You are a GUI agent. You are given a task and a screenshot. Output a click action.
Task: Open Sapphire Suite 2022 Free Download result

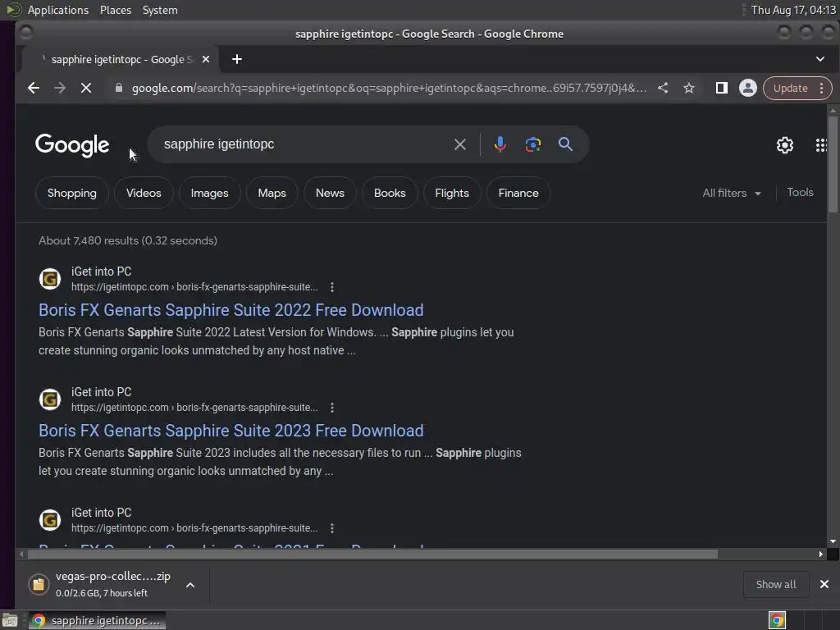231,310
